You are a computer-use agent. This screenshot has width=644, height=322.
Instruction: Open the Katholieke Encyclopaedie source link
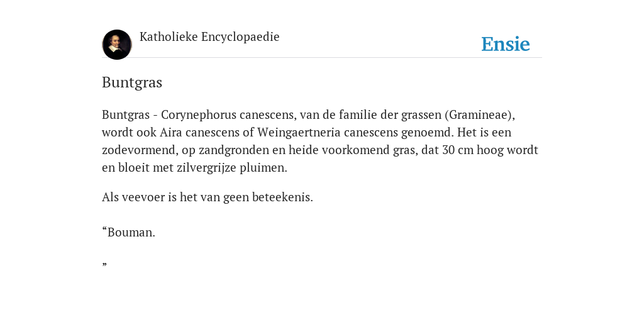pyautogui.click(x=209, y=36)
